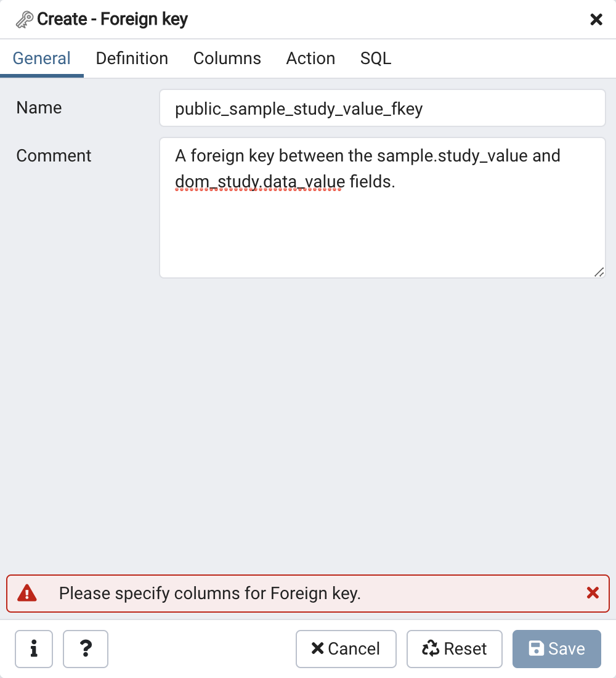
Task: Click the Comment box resize handle
Action: (x=599, y=272)
